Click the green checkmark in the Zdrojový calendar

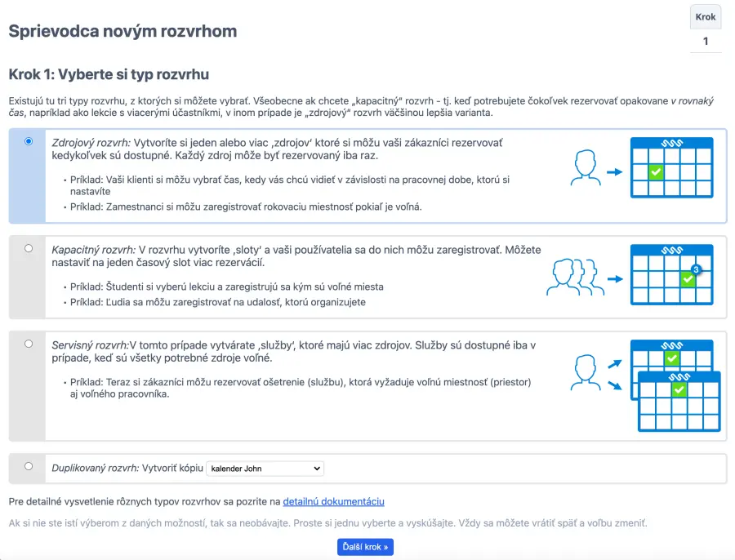(x=655, y=172)
